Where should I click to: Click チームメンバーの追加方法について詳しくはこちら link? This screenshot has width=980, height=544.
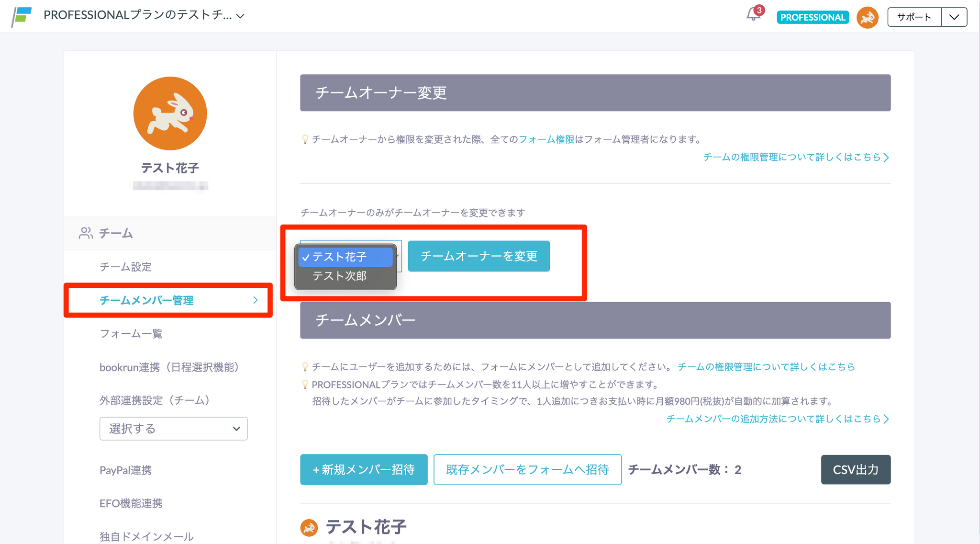coord(778,419)
